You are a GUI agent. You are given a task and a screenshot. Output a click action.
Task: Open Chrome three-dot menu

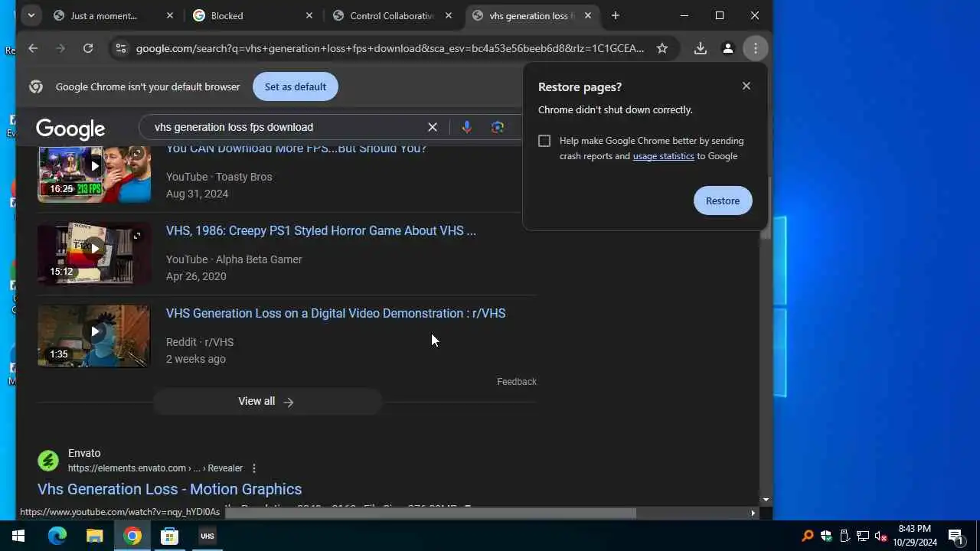tap(755, 48)
